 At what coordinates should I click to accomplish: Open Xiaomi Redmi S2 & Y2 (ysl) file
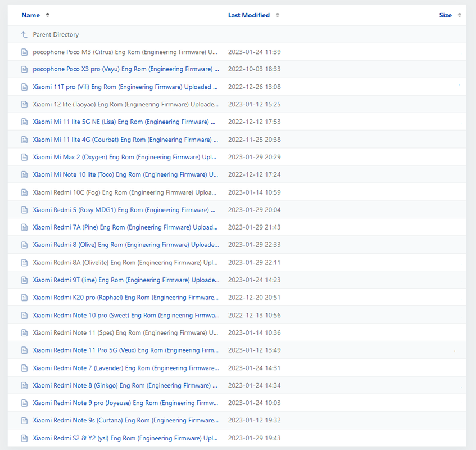click(125, 438)
